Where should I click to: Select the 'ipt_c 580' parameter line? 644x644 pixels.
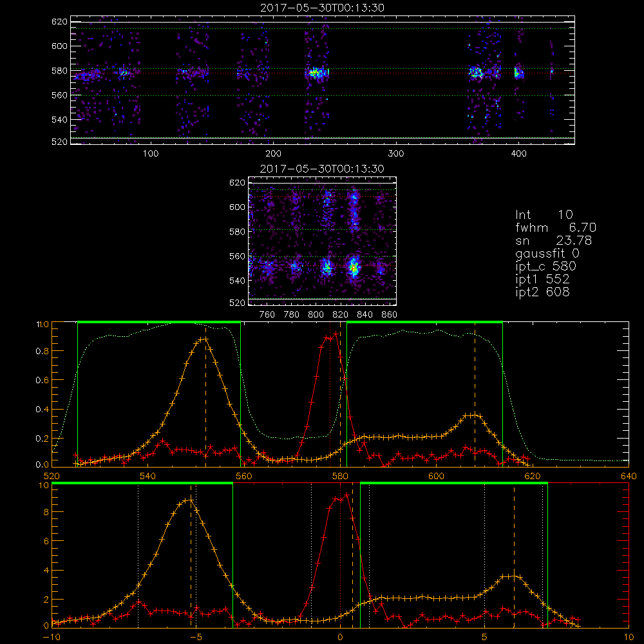[x=546, y=267]
